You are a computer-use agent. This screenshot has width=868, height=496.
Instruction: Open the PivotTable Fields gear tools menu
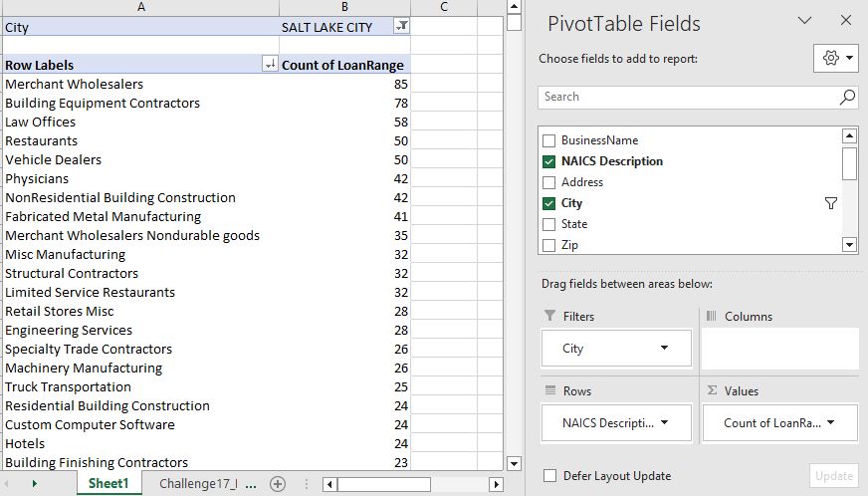[x=835, y=58]
